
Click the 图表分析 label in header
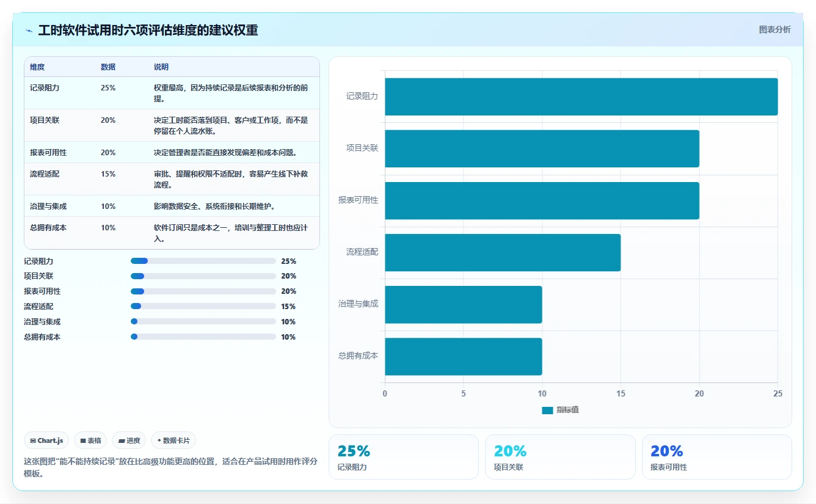[774, 29]
